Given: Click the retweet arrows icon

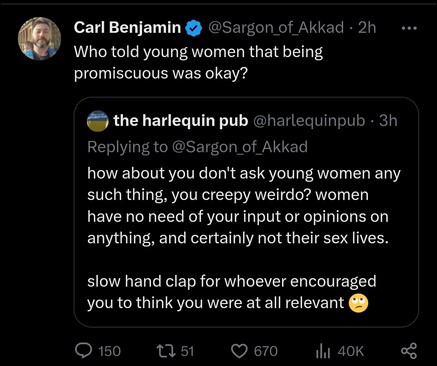Looking at the screenshot, I should click(x=166, y=351).
